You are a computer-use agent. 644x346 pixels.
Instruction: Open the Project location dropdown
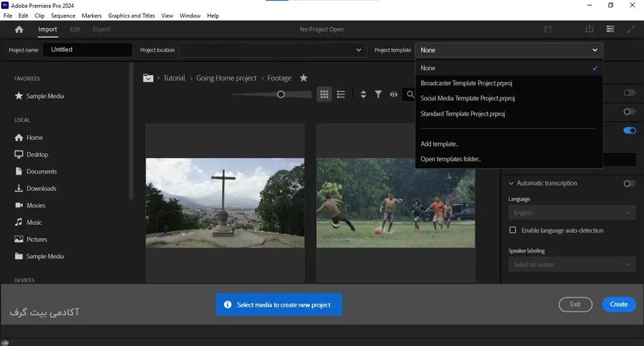click(272, 50)
